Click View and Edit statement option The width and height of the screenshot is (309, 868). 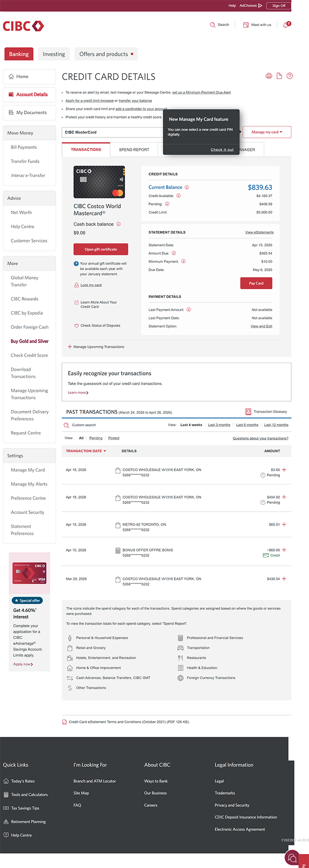261,326
